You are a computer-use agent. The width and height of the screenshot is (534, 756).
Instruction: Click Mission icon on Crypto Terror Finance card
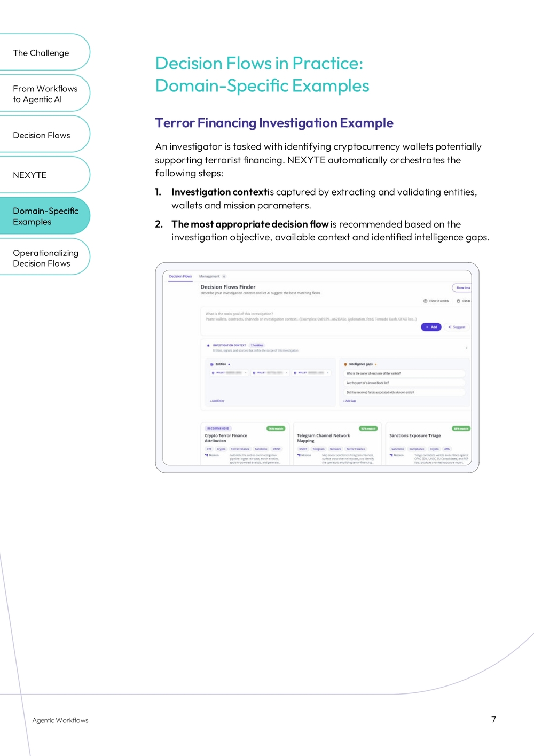tap(207, 455)
